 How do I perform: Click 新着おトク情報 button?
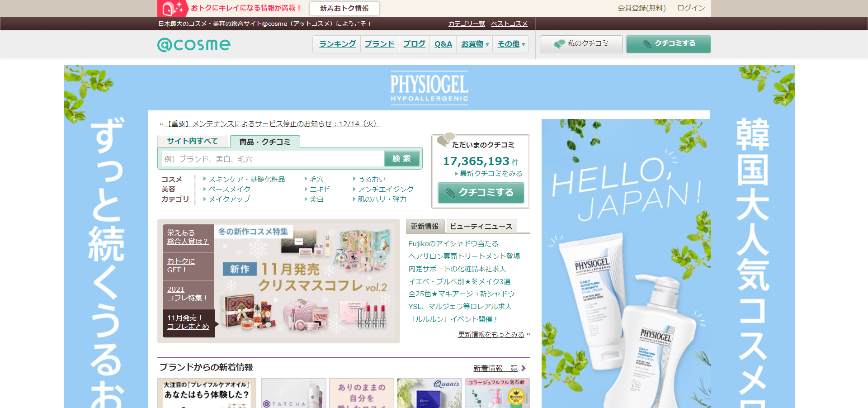pos(344,8)
